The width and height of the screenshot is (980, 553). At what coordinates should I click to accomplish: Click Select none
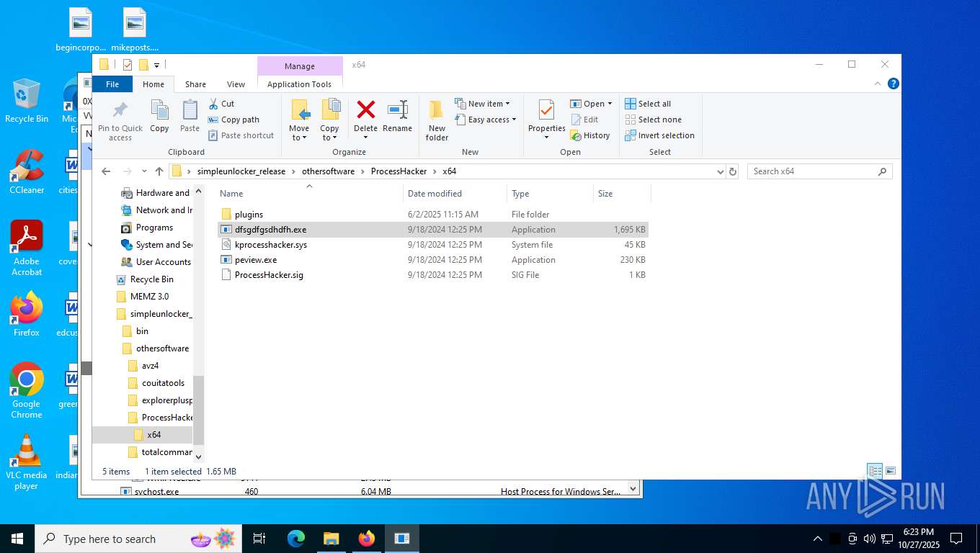coord(653,120)
